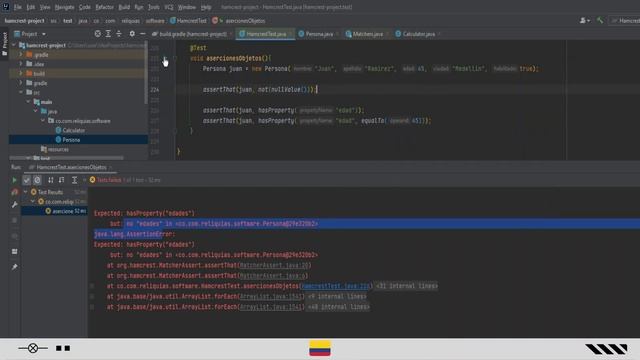Image resolution: width=640 pixels, height=360 pixels.
Task: Click the rerun failed tests icon
Action: 15,192
